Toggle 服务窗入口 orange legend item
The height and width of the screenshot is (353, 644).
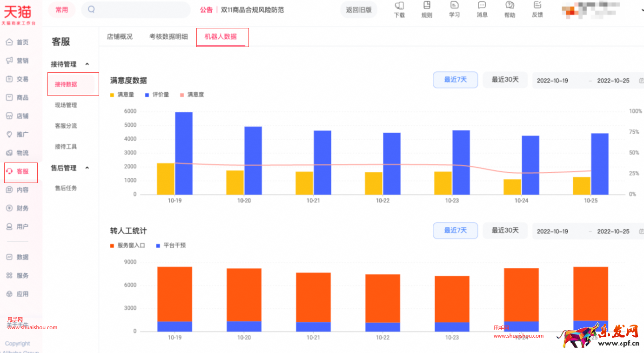(127, 245)
